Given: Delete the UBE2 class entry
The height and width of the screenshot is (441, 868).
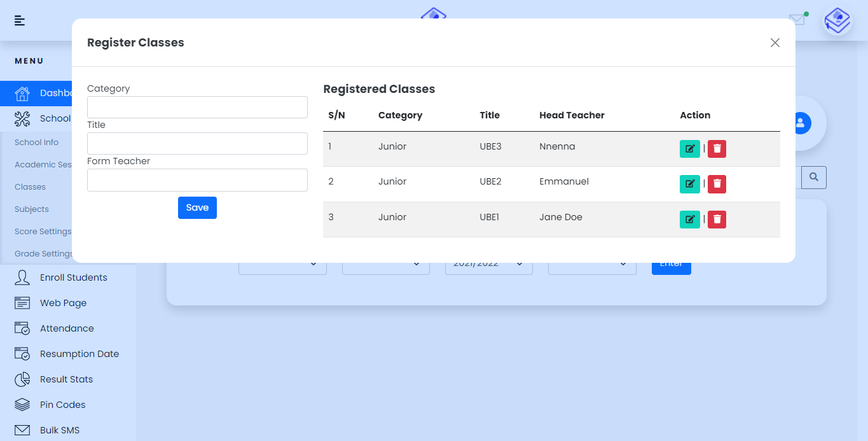Looking at the screenshot, I should (x=717, y=184).
